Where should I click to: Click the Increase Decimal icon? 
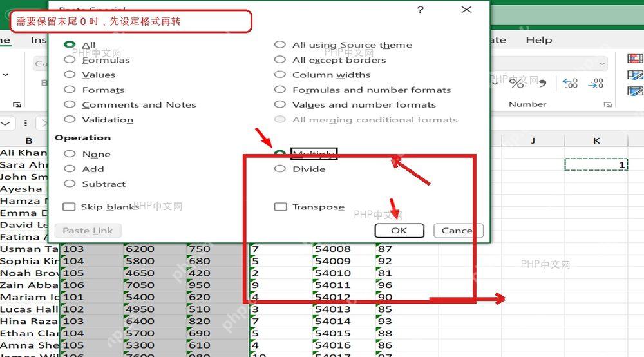570,83
